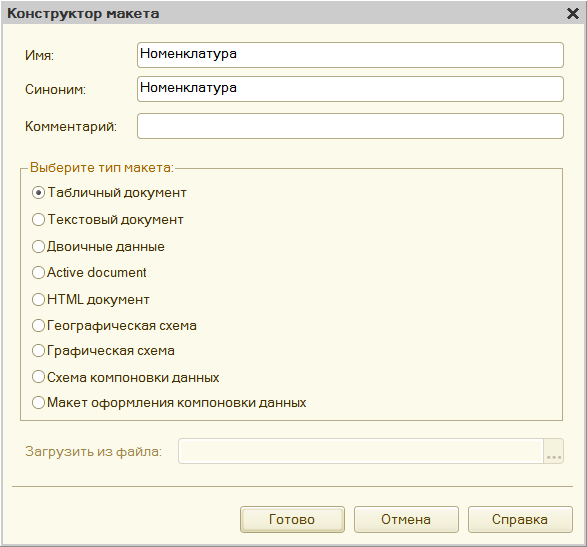Focus the Синоним text field
Viewport: 587px width, 547px height.
coord(350,89)
